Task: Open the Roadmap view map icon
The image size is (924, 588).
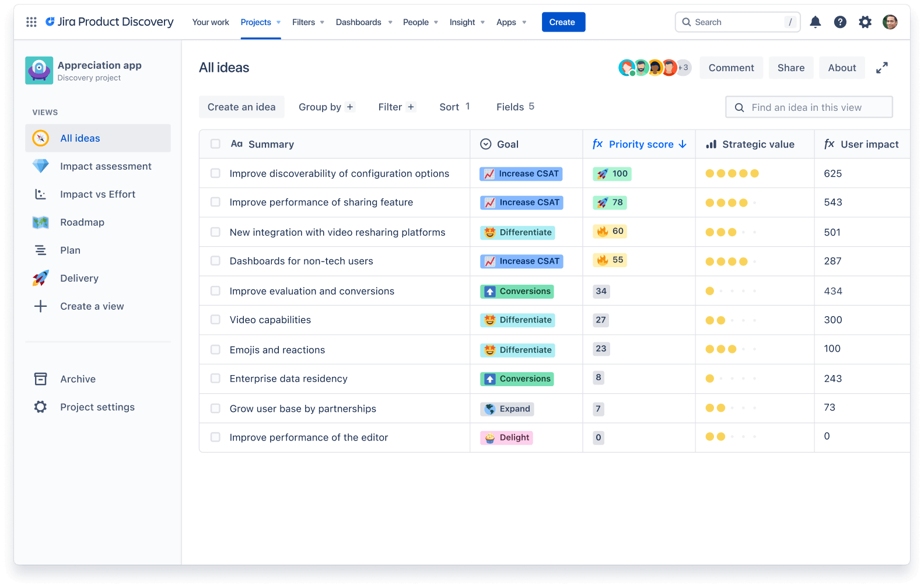Action: click(40, 222)
